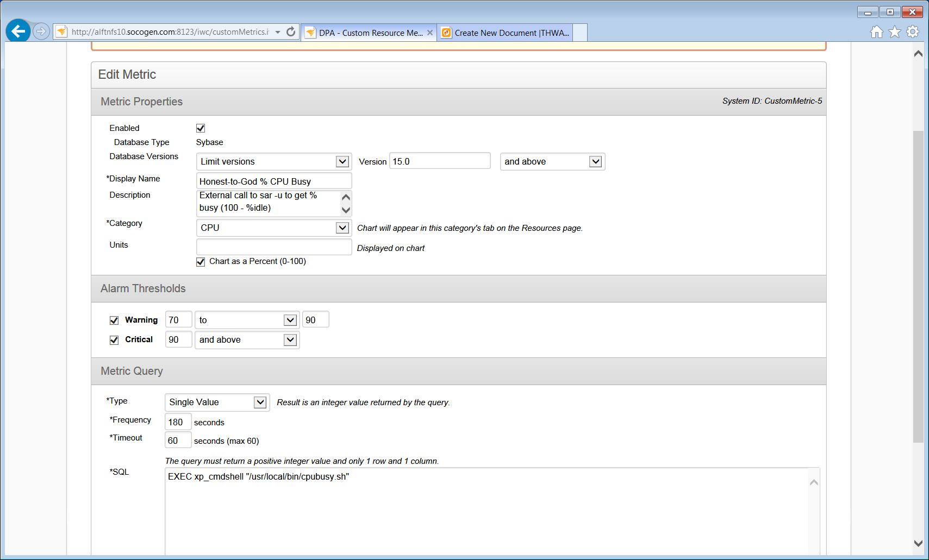
Task: Click the URL address bar
Action: coord(170,32)
